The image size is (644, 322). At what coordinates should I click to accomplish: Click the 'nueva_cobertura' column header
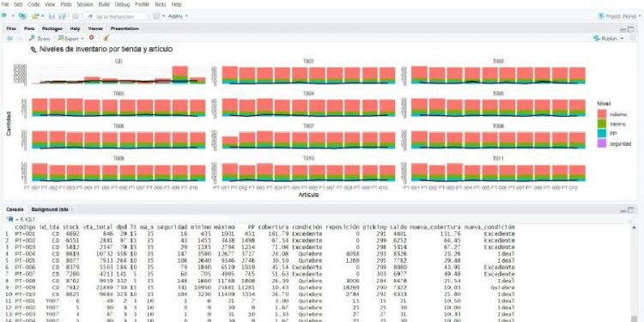coord(435,228)
